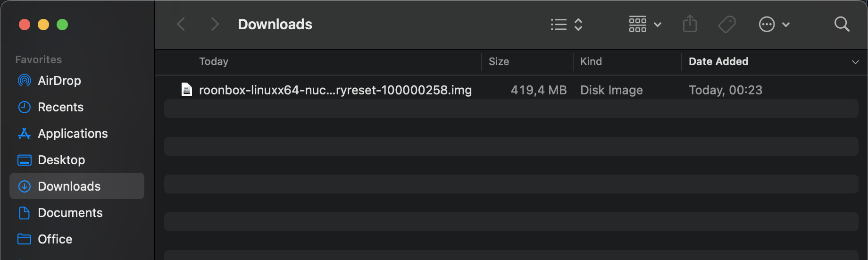Screen dimensions: 868x260
Task: Click the back navigation arrow
Action: tap(181, 24)
